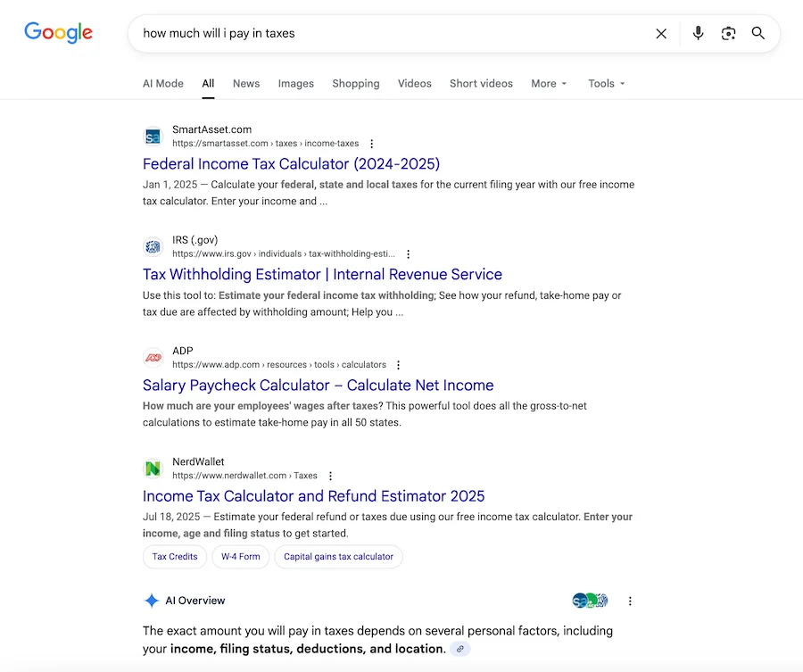803x672 pixels.
Task: Click the W-4 Form suggestion chip
Action: [x=240, y=556]
